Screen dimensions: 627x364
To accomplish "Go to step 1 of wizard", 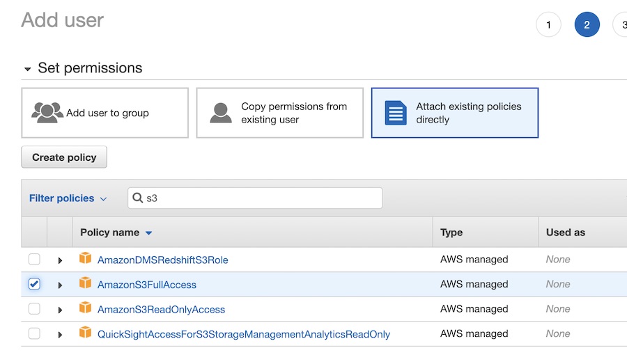I will (549, 25).
